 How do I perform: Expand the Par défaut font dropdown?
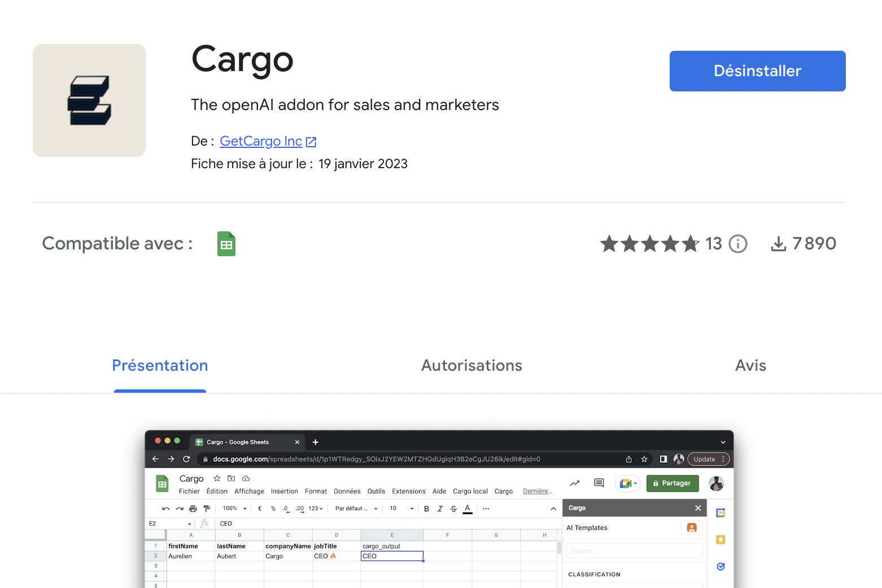[355, 508]
